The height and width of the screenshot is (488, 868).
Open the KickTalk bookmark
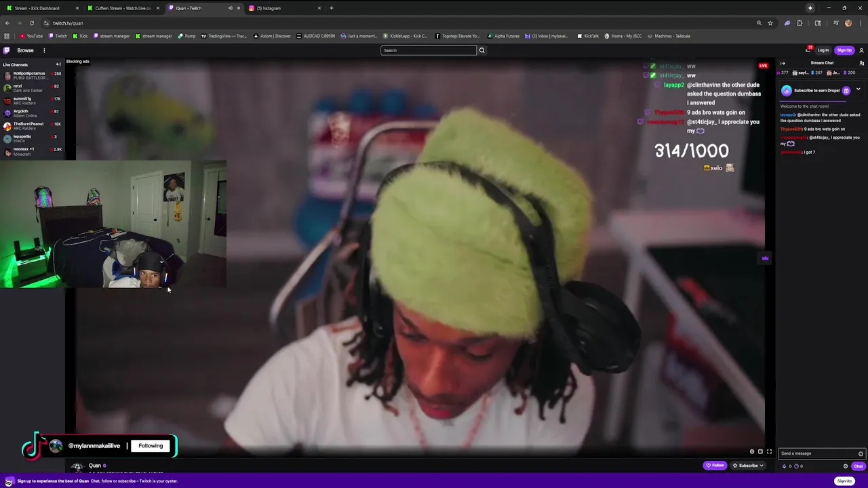click(587, 36)
